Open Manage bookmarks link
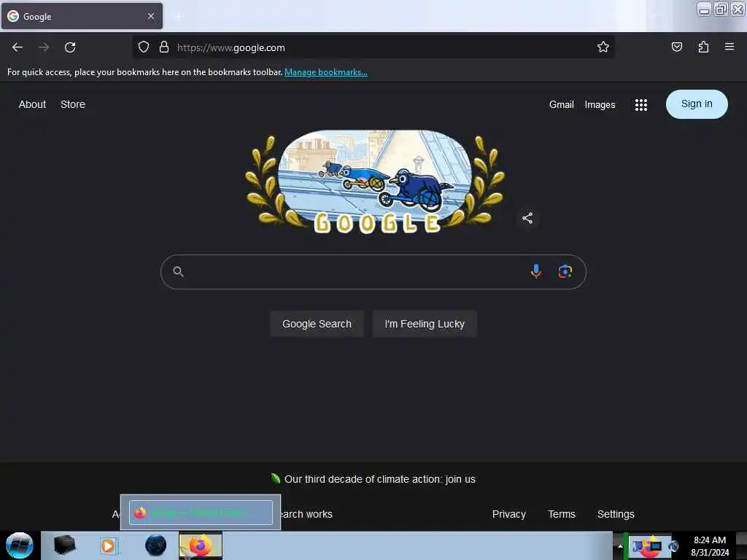Image resolution: width=747 pixels, height=560 pixels. click(326, 72)
